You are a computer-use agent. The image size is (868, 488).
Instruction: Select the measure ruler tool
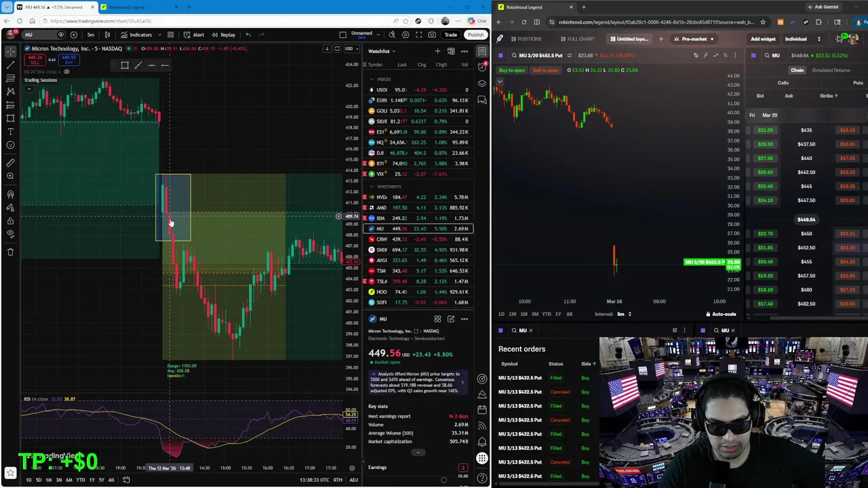pos(10,163)
